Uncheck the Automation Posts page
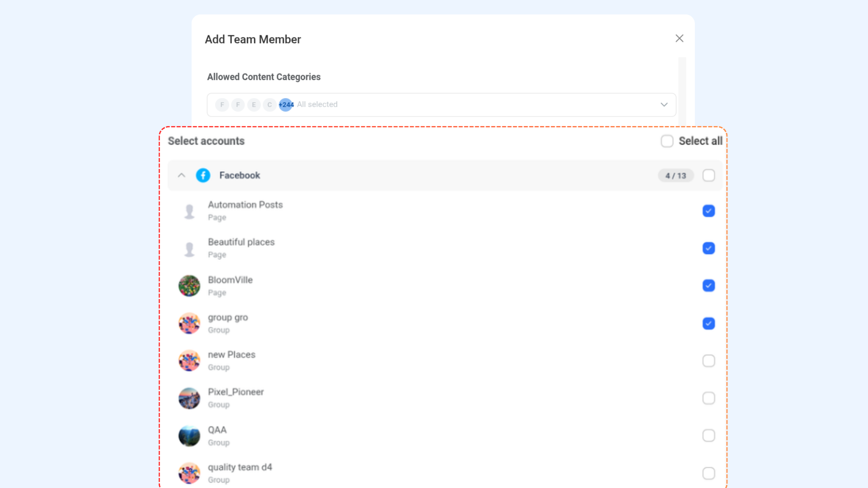868x488 pixels. pyautogui.click(x=708, y=211)
